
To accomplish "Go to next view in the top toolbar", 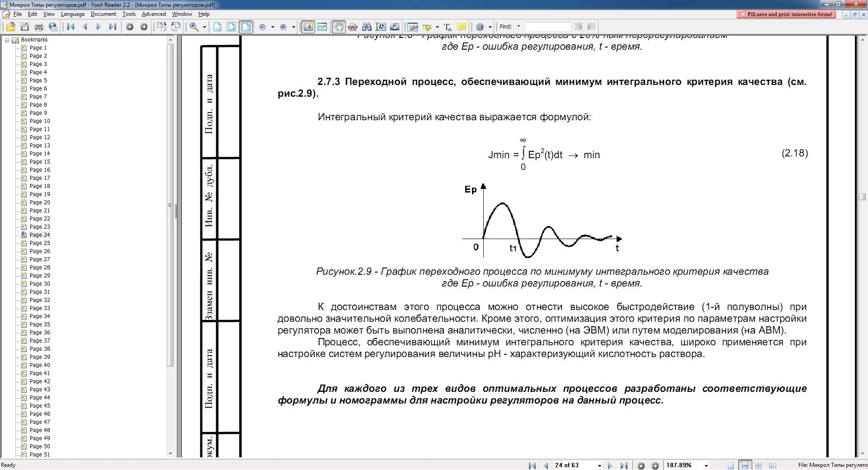I will click(x=144, y=27).
